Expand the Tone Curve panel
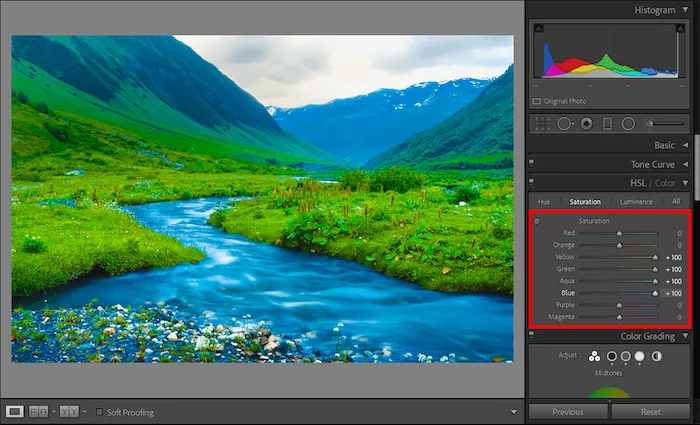The height and width of the screenshot is (425, 700). (685, 164)
